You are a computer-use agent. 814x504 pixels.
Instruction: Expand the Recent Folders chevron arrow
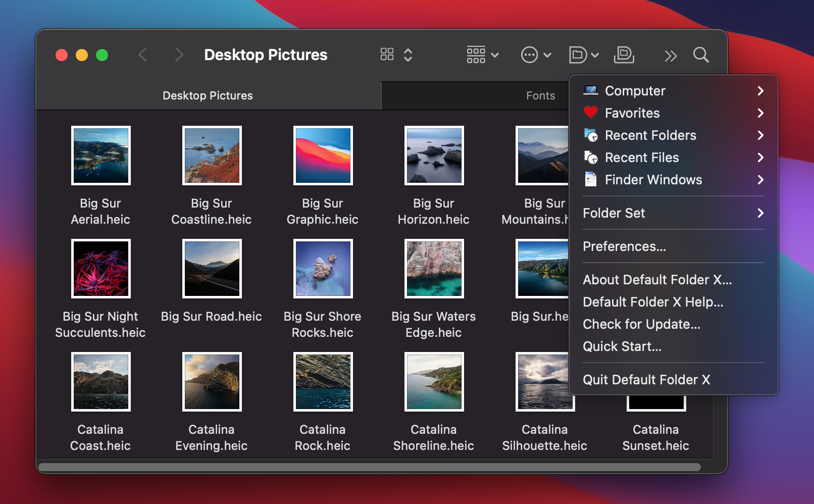click(760, 135)
